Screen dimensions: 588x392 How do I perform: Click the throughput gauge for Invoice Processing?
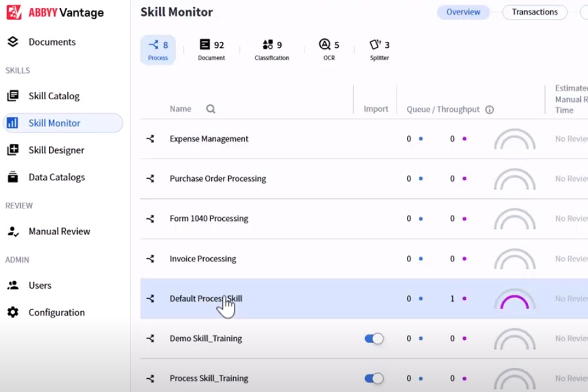[x=515, y=259]
